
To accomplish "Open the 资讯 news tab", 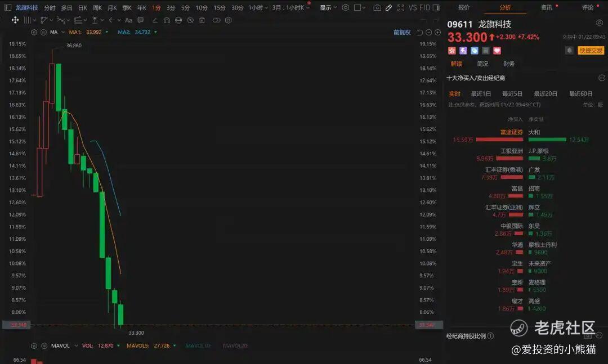I will [546, 7].
